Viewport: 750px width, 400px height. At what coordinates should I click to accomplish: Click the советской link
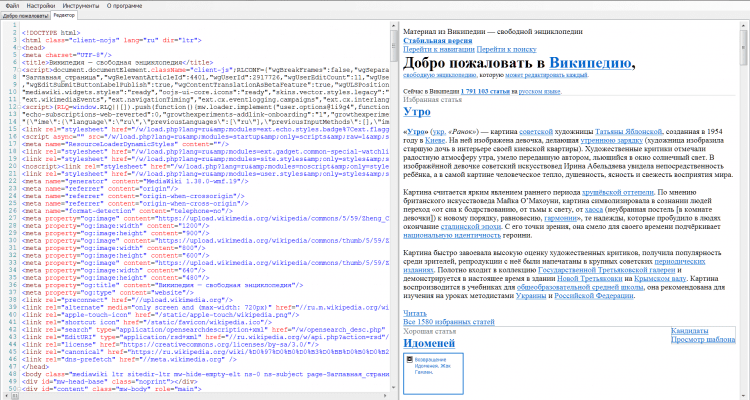point(536,132)
